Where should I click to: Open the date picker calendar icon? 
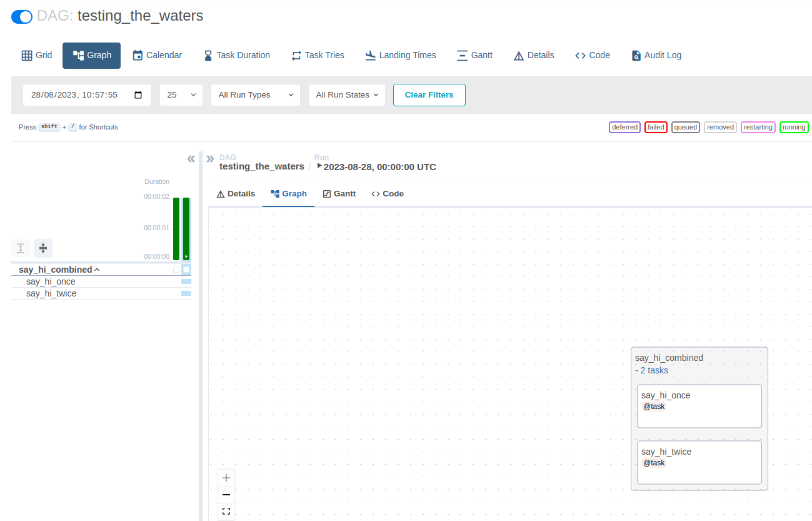[138, 95]
